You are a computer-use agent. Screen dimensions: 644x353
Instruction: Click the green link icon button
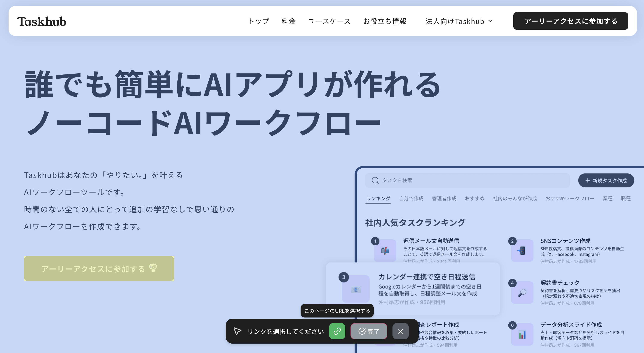coord(337,331)
